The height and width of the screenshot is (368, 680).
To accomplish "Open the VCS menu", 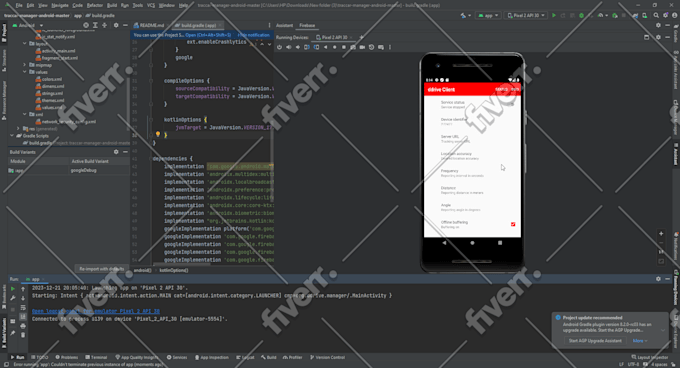I will pyautogui.click(x=150, y=5).
